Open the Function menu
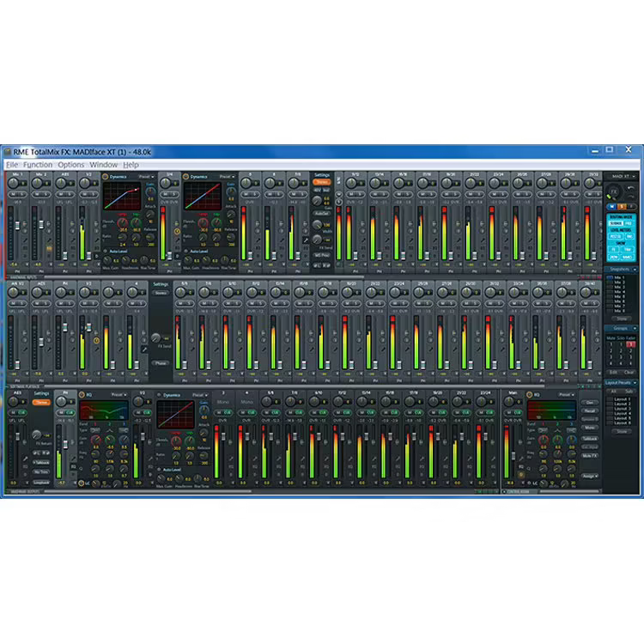 [x=38, y=164]
